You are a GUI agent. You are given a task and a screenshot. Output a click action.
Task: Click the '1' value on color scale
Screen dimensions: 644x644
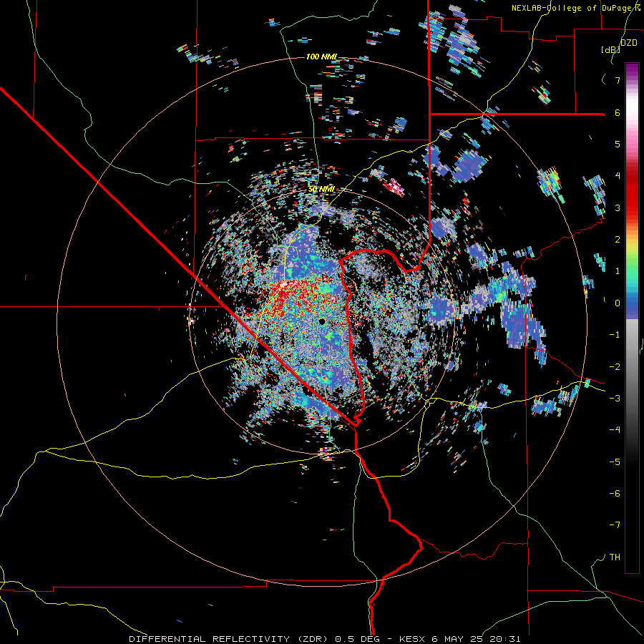pyautogui.click(x=618, y=271)
